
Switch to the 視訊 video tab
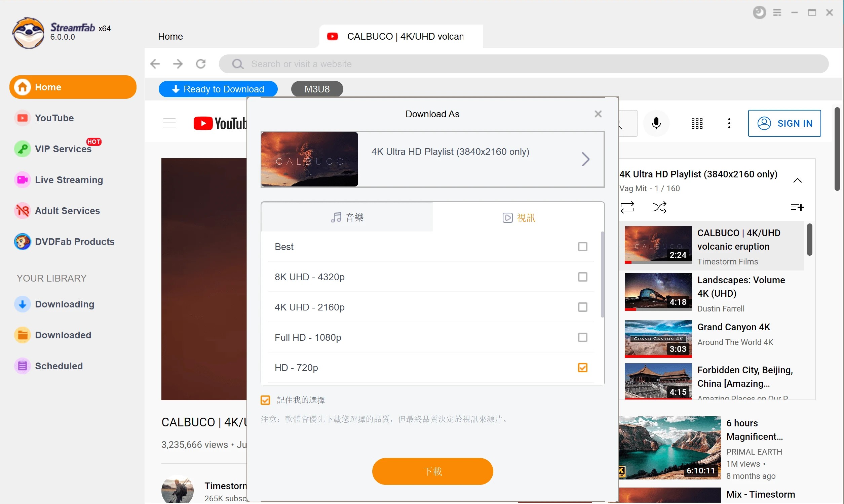518,217
